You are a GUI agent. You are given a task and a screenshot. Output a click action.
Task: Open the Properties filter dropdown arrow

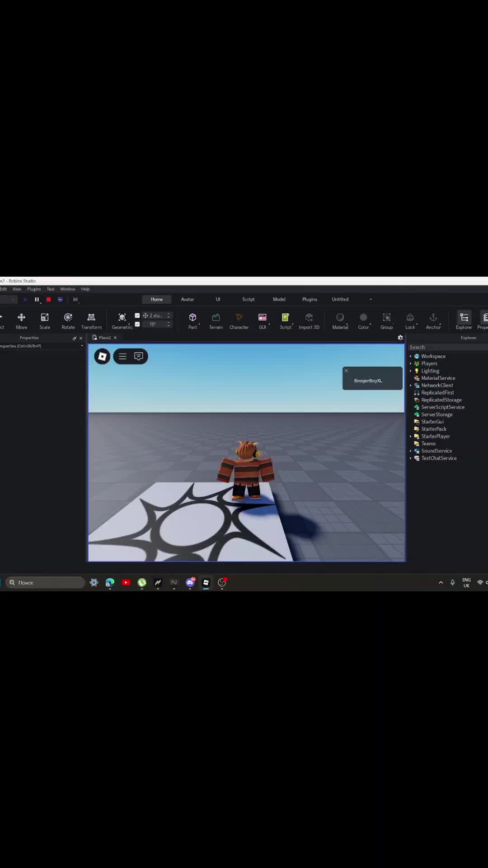click(82, 346)
